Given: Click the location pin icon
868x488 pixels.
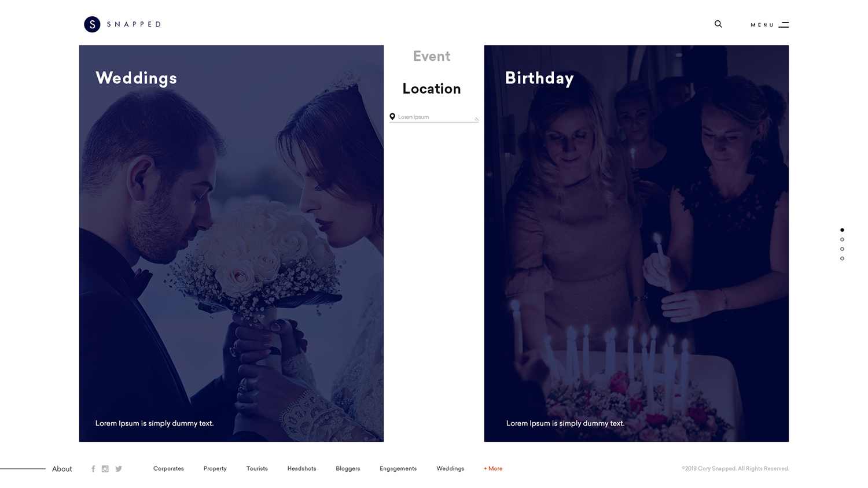Looking at the screenshot, I should tap(392, 117).
